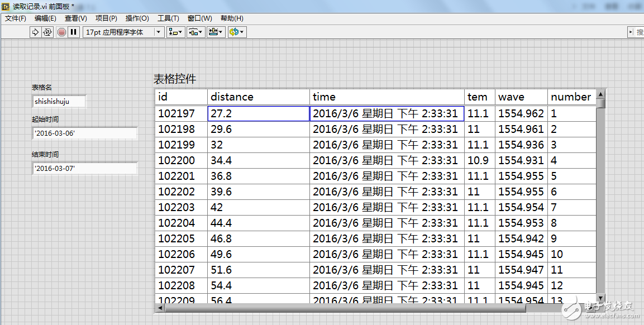
Task: Click the Run arrow button
Action: 36,32
